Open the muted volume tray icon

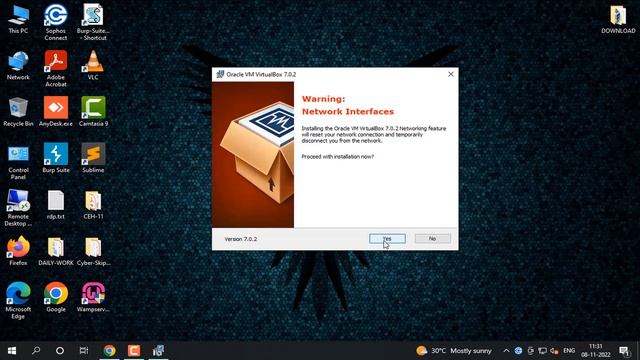pos(554,351)
